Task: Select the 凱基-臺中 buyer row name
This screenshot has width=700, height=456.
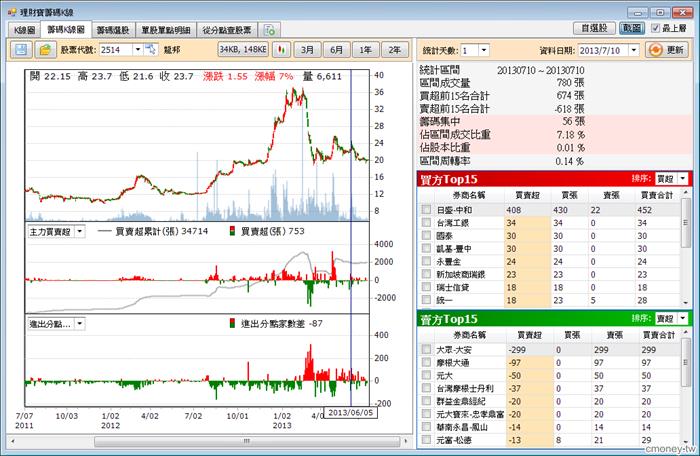Action: click(x=454, y=248)
